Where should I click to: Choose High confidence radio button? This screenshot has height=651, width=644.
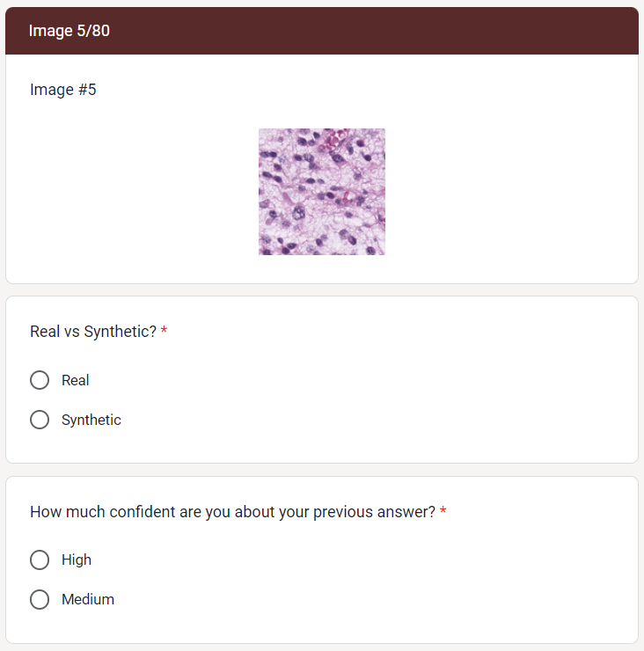pyautogui.click(x=40, y=560)
